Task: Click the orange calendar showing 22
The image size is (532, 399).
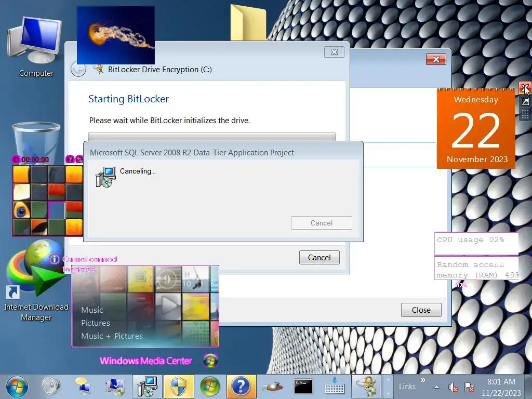Action: click(x=476, y=129)
